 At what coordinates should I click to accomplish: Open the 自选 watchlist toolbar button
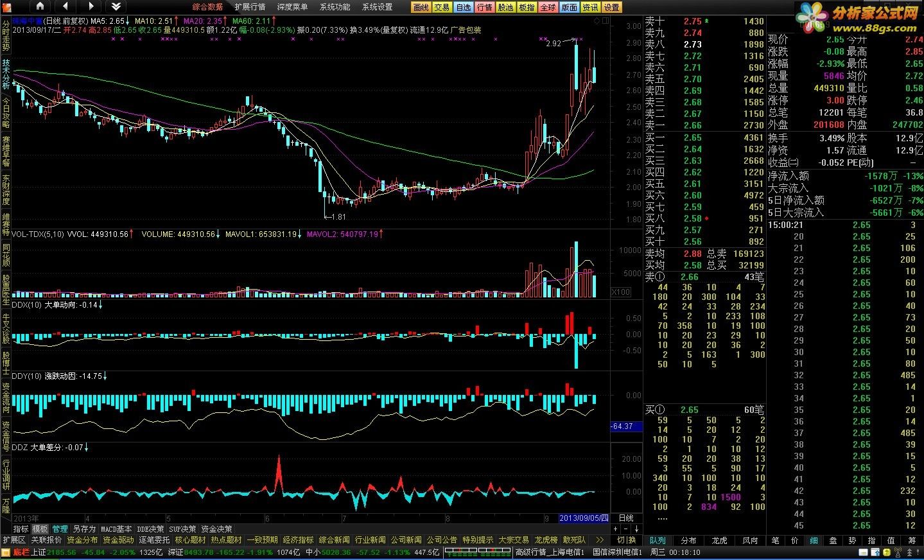click(463, 7)
